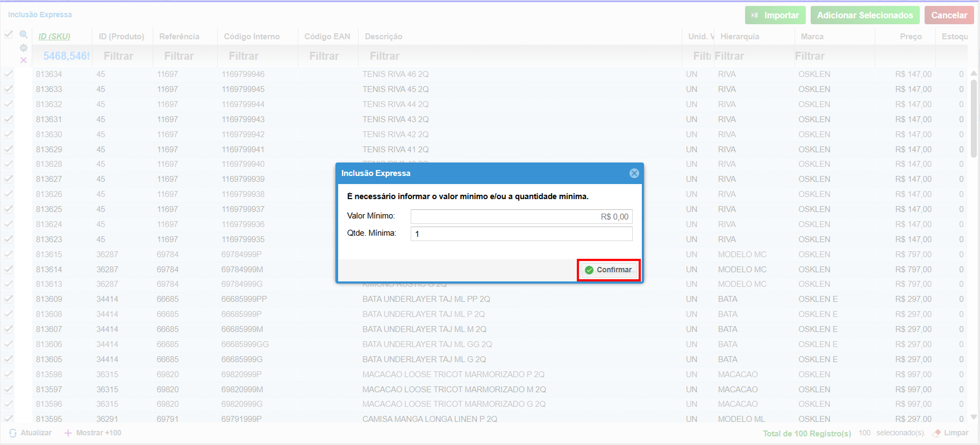Click the Valor Mínimo input field
Image resolution: width=980 pixels, height=445 pixels.
tap(521, 216)
